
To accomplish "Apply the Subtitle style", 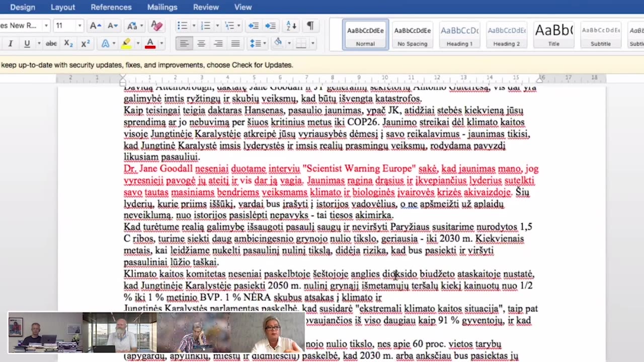I will (601, 35).
